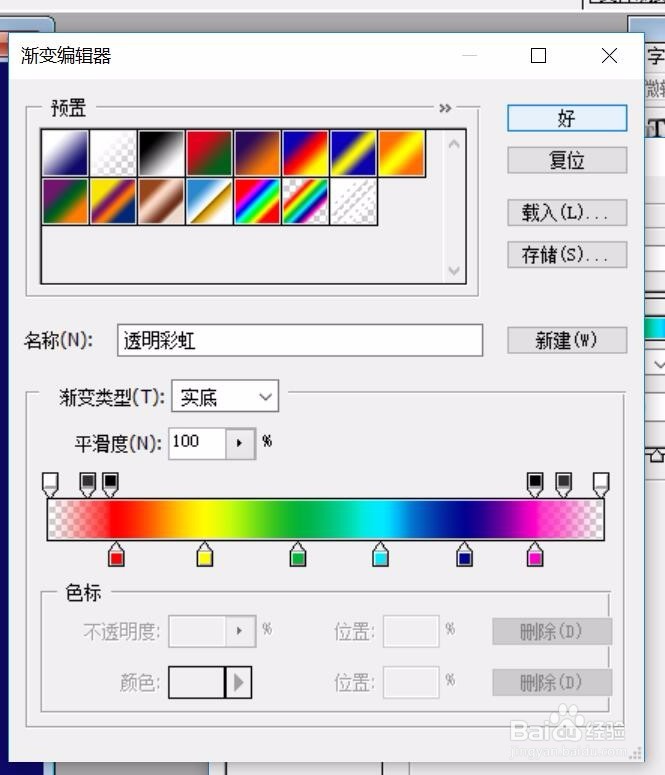This screenshot has height=775, width=665.
Task: Close the 渐变编辑器 dialog
Action: coord(609,55)
